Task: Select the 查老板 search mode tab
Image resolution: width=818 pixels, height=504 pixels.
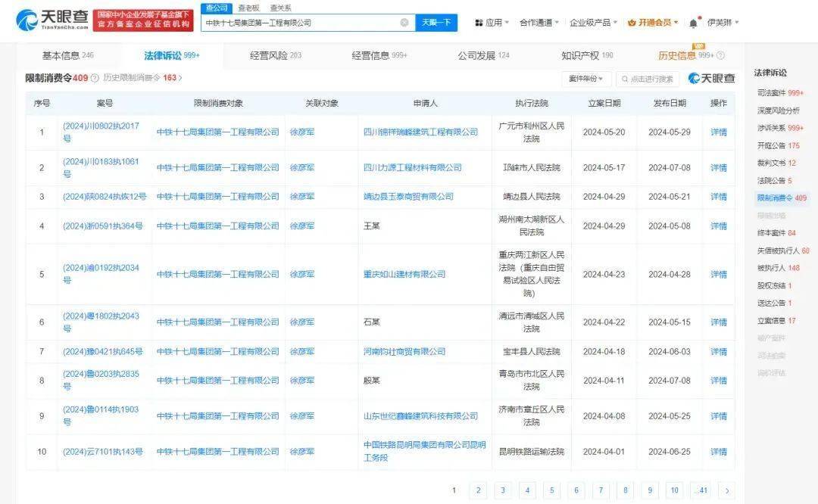Action: click(248, 8)
